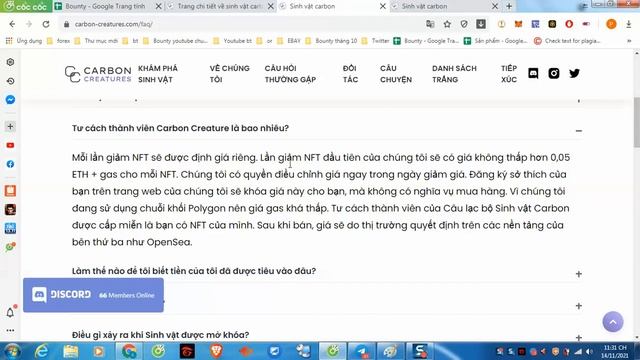This screenshot has width=640, height=360.
Task: Open the bookmarks overflow chevron
Action: pos(629,41)
